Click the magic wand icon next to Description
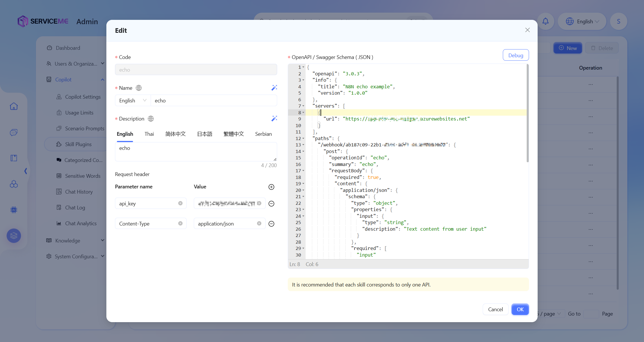 [274, 119]
